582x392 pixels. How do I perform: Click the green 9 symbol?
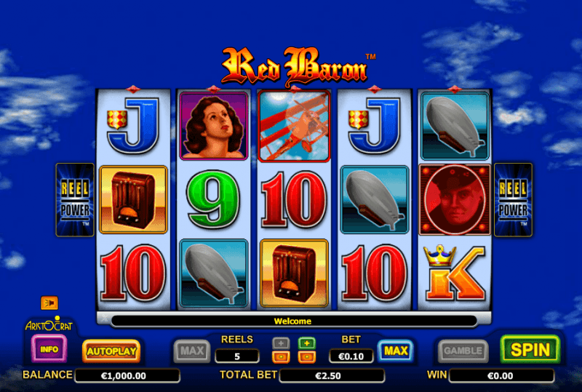[213, 199]
